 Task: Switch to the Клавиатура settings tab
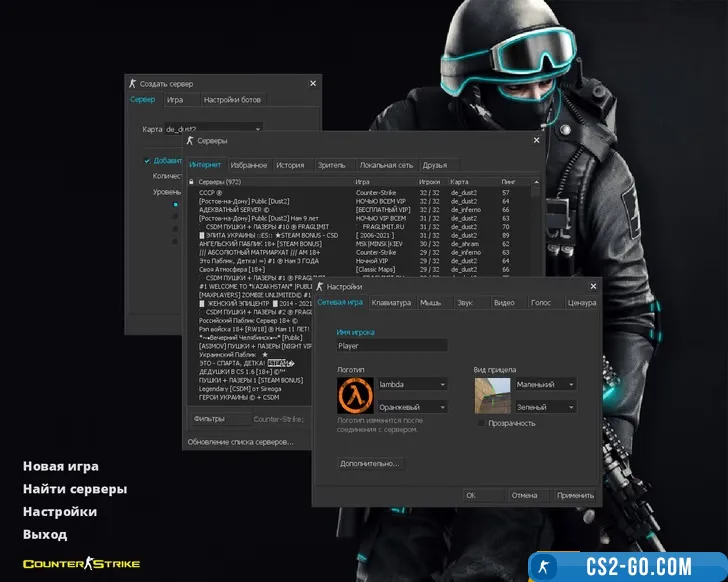point(390,302)
